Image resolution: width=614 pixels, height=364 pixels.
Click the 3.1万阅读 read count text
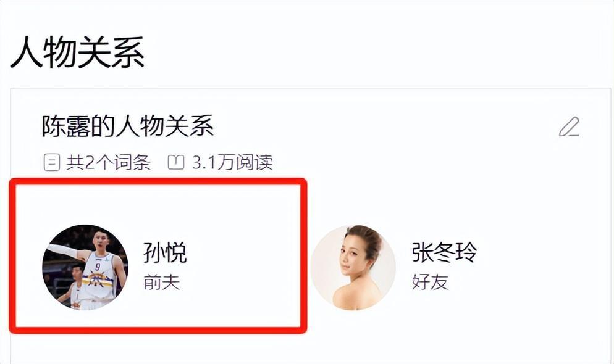232,162
